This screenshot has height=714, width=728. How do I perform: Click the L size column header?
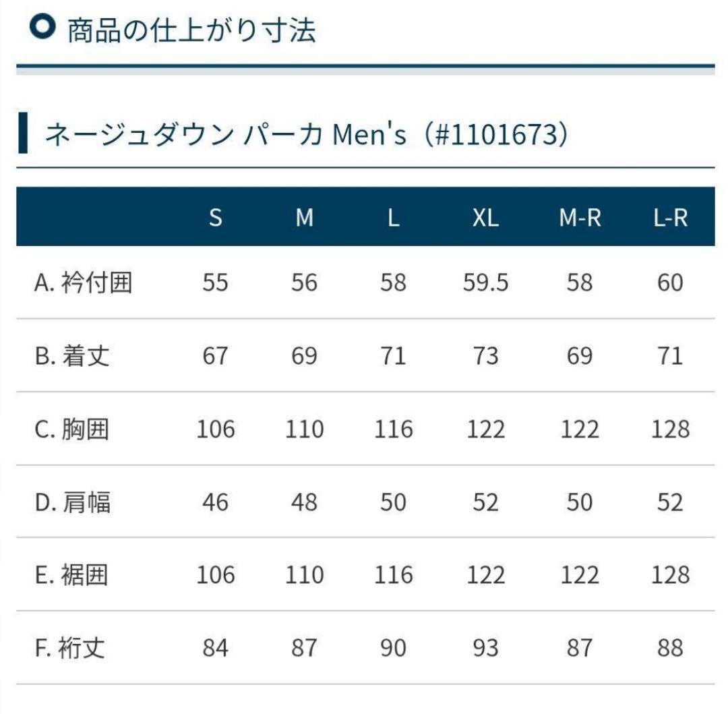point(393,218)
